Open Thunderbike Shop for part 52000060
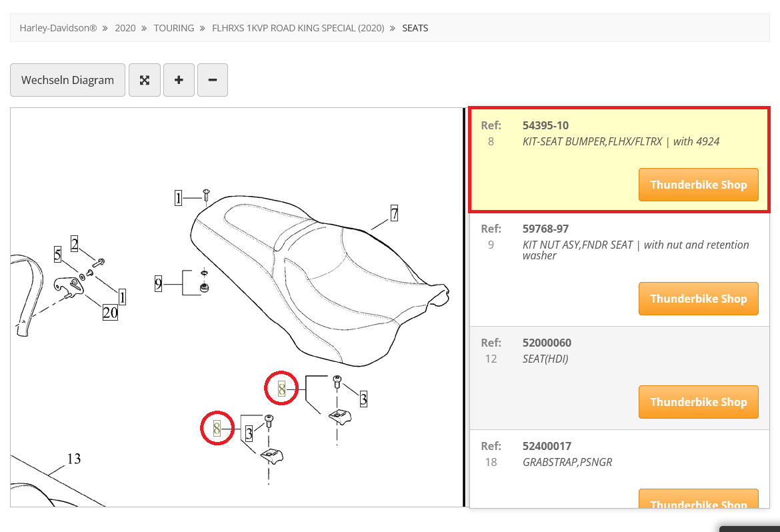Screen dimensions: 780x532 [699, 401]
